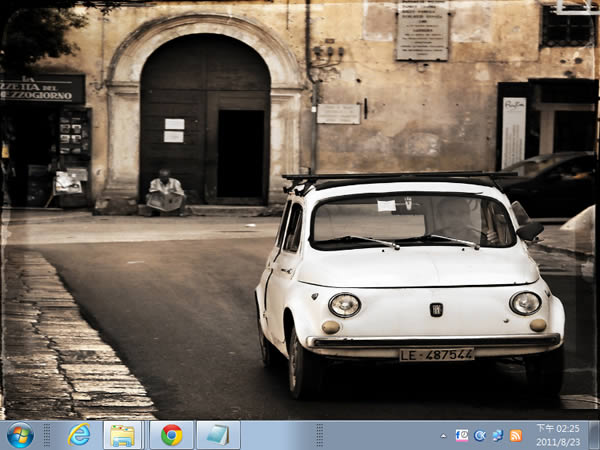Launch Internet Explorer from the taskbar

click(x=78, y=435)
